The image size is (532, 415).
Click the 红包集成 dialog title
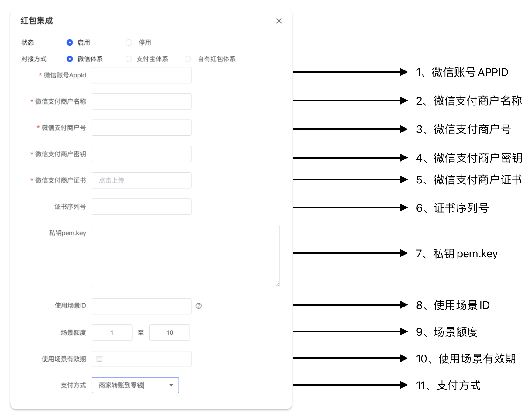pyautogui.click(x=36, y=21)
